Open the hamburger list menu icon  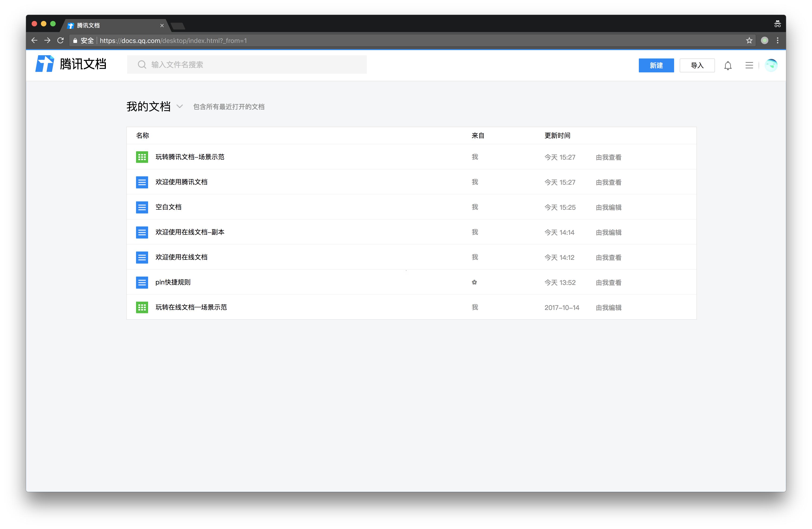coord(749,65)
